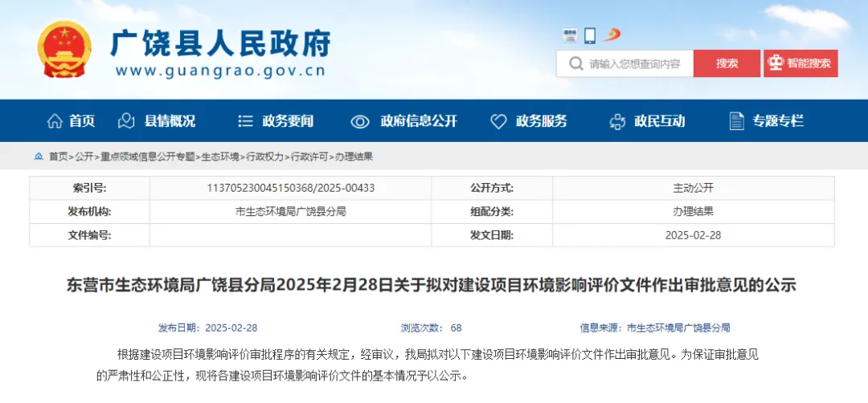Viewport: 868px width, 403px height.
Task: Follow the 重点领域信息公开专题 breadcrumb link
Action: pyautogui.click(x=148, y=157)
